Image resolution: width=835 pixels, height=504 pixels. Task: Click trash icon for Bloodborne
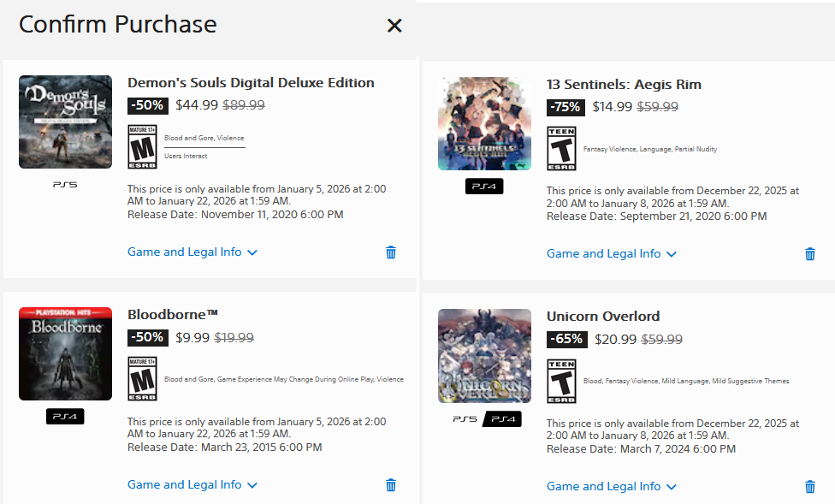pyautogui.click(x=391, y=485)
